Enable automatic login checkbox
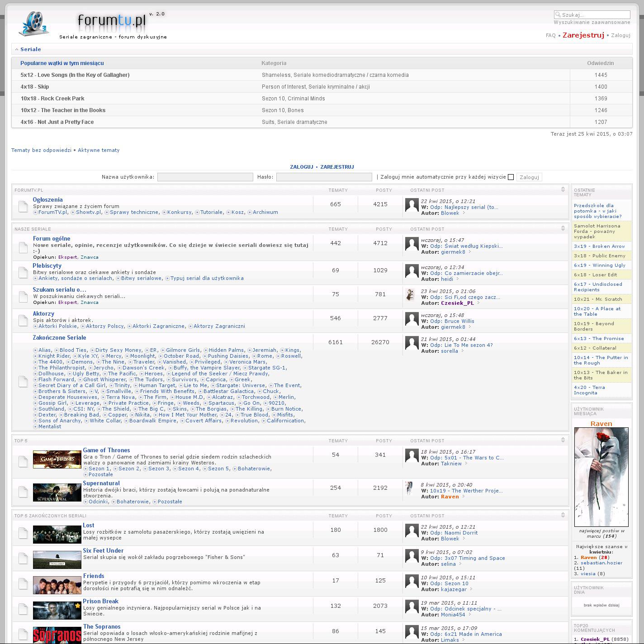 pos(511,177)
